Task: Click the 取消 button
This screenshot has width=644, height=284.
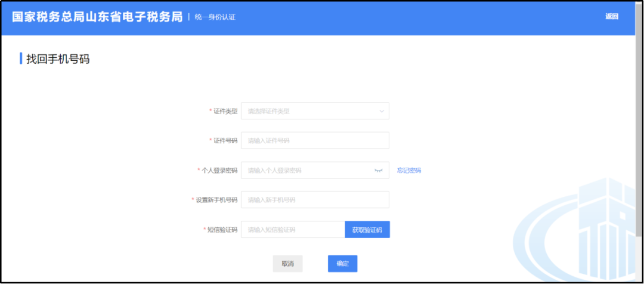Action: [287, 263]
